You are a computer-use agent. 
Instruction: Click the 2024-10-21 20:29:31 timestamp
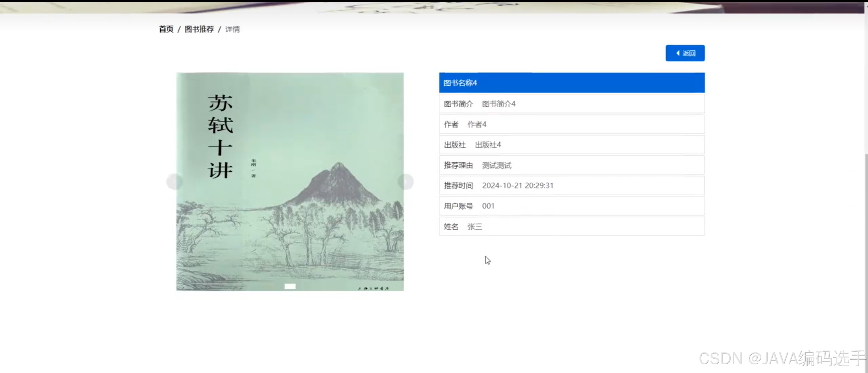[x=518, y=186]
